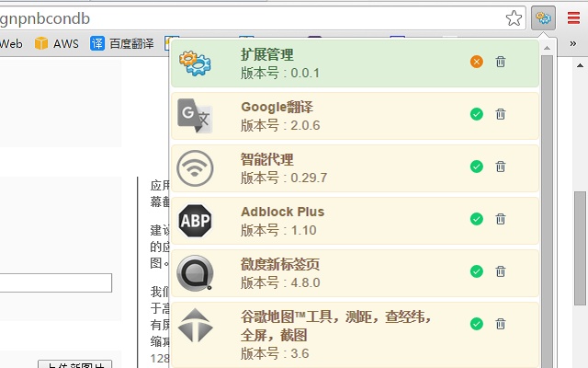The height and width of the screenshot is (368, 588).
Task: Click version text 版本号 : 0.29.7
Action: click(284, 178)
